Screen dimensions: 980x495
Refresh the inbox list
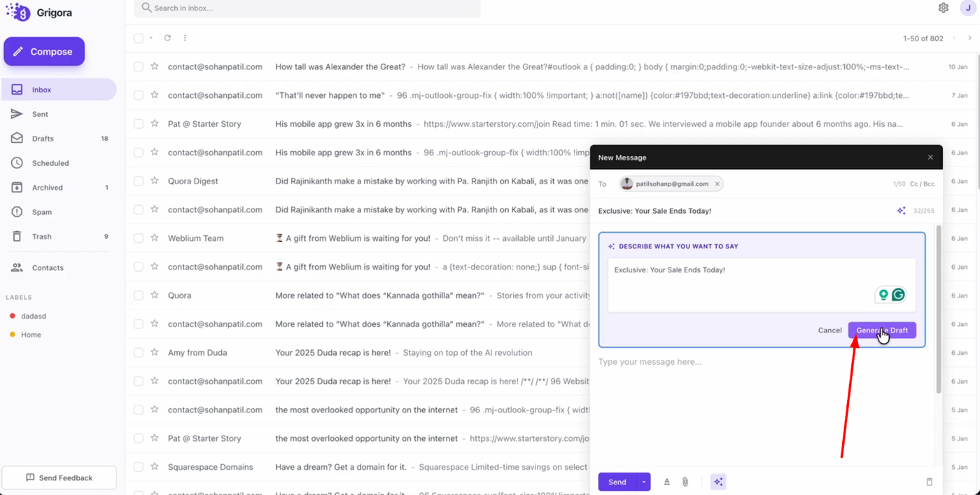(167, 38)
